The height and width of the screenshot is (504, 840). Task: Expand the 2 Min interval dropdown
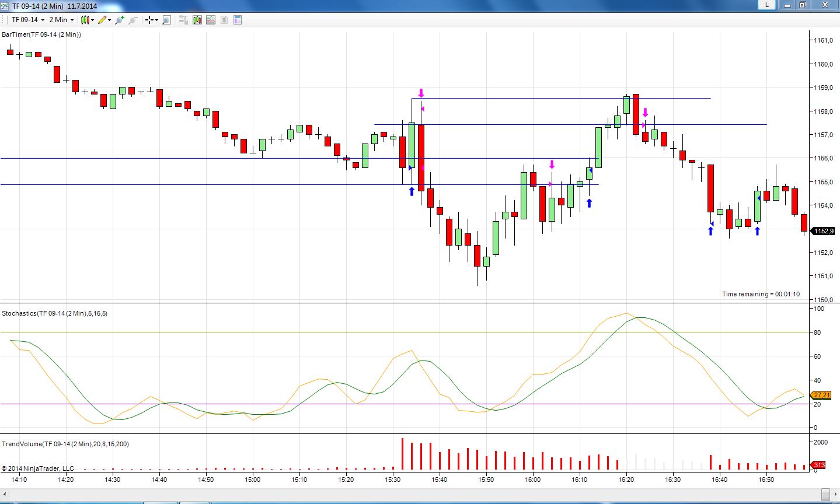(61, 20)
